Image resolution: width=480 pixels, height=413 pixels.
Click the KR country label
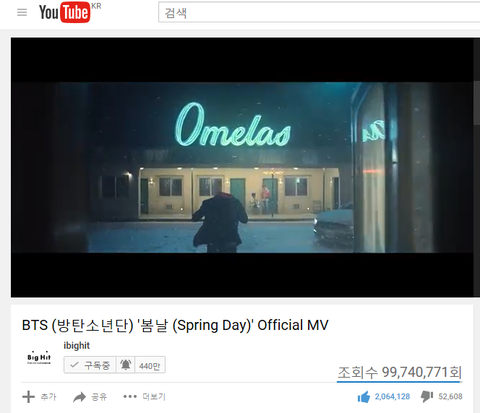pos(96,6)
